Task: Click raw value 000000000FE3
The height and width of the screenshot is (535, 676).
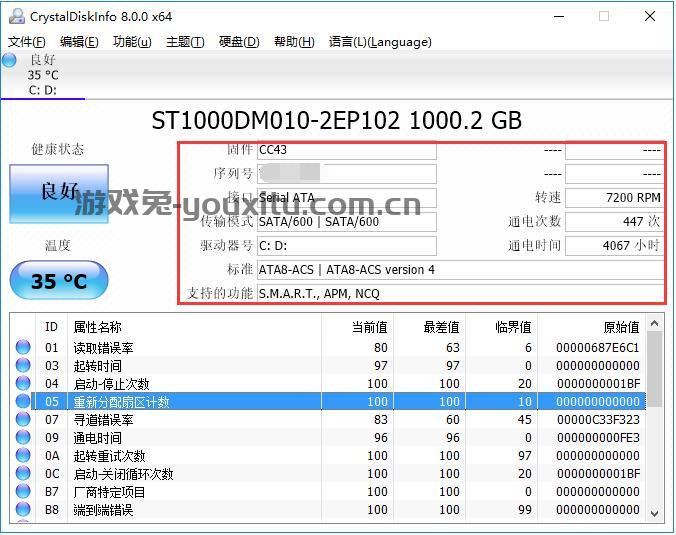Action: [598, 438]
